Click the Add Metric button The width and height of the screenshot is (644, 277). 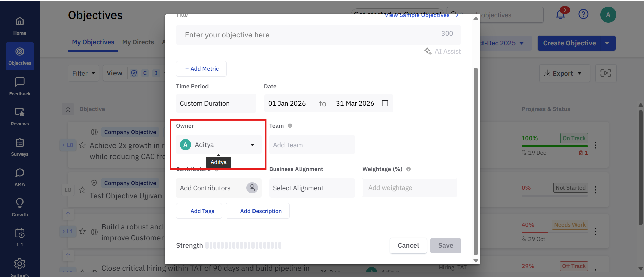point(201,69)
